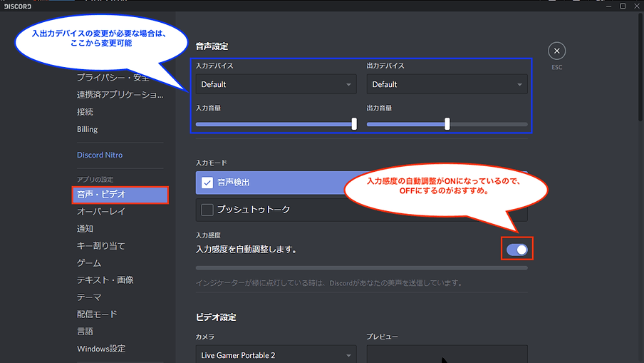644x363 pixels.
Task: Close settings with the ESC circle button
Action: click(x=556, y=51)
